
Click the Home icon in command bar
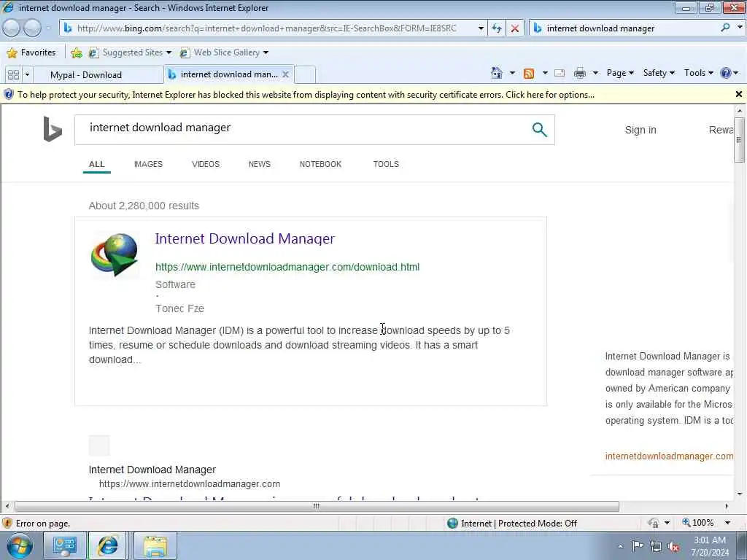(497, 73)
